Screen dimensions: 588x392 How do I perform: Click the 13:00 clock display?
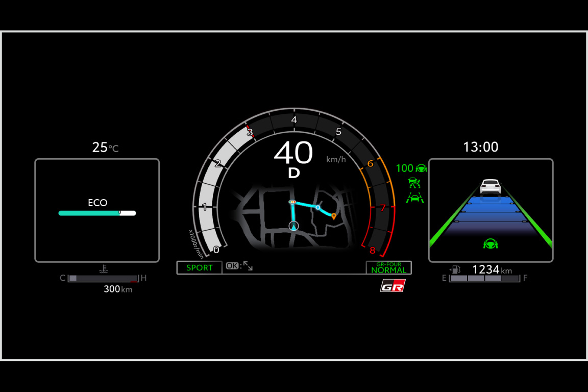(481, 147)
